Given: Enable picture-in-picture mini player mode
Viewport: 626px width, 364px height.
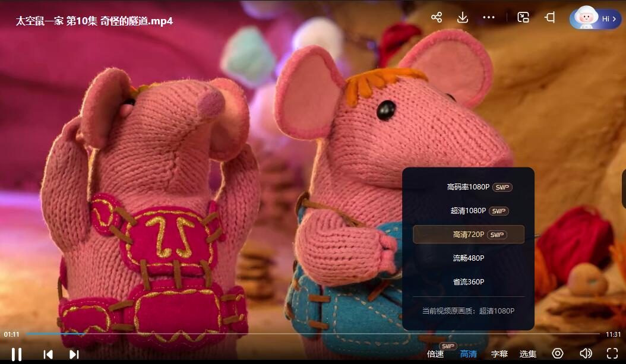Looking at the screenshot, I should 523,17.
